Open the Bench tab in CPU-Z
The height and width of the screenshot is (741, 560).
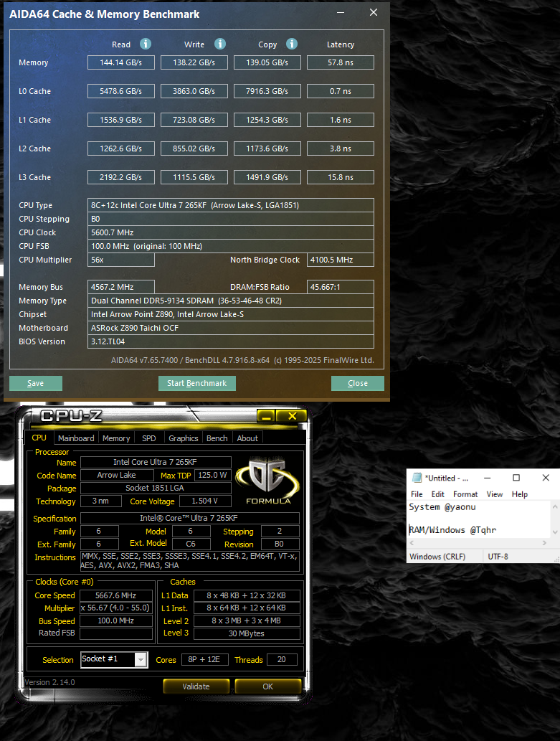pyautogui.click(x=217, y=438)
